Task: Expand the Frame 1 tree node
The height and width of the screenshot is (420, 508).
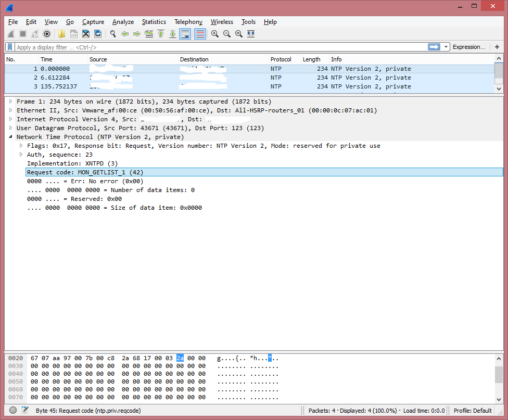Action: tap(11, 101)
